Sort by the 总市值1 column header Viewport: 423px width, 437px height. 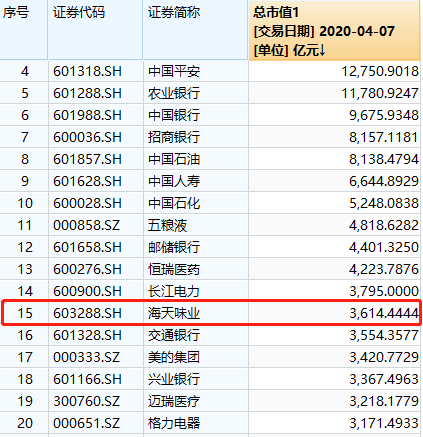tap(334, 30)
